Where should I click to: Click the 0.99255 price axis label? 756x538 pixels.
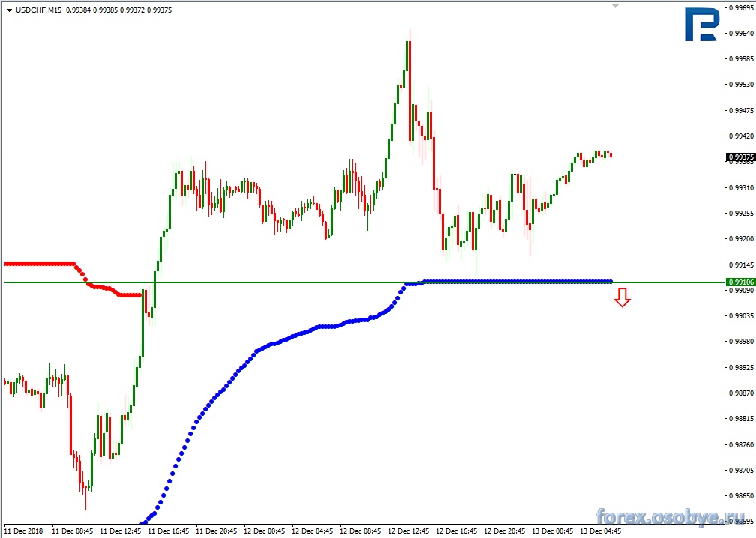click(x=742, y=213)
